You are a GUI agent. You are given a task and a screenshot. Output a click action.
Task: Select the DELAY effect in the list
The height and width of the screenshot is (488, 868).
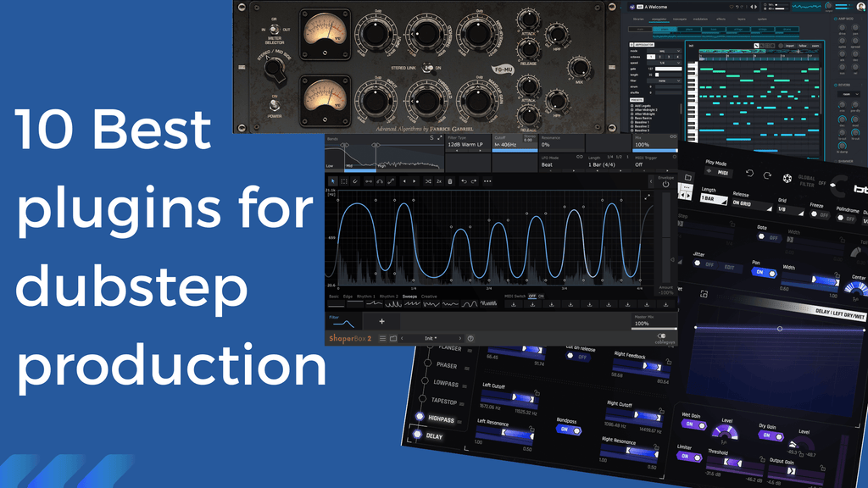(433, 436)
